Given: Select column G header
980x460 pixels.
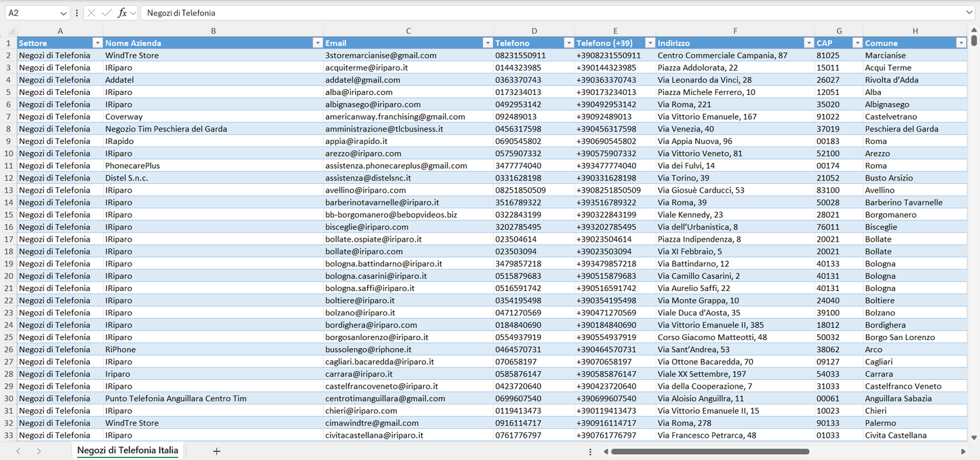Looking at the screenshot, I should [839, 31].
